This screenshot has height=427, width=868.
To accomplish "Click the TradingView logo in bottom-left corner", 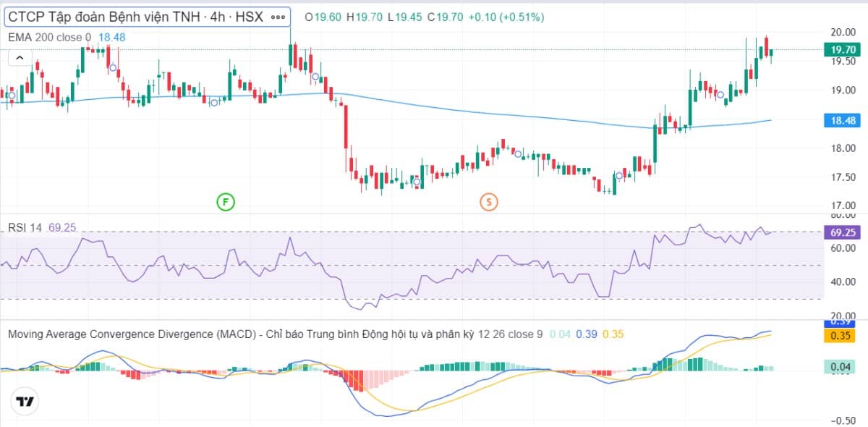I will click(x=25, y=402).
